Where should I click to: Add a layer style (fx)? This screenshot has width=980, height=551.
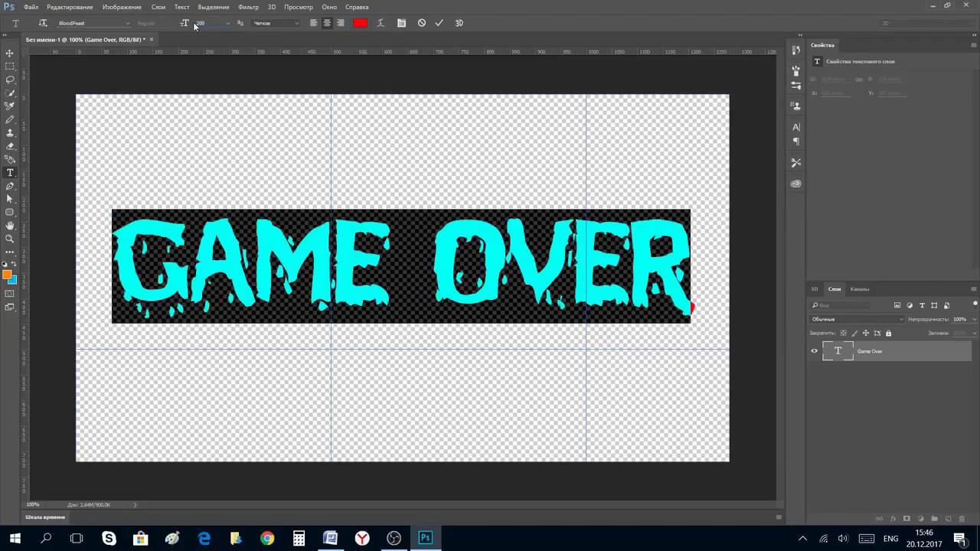coord(893,519)
